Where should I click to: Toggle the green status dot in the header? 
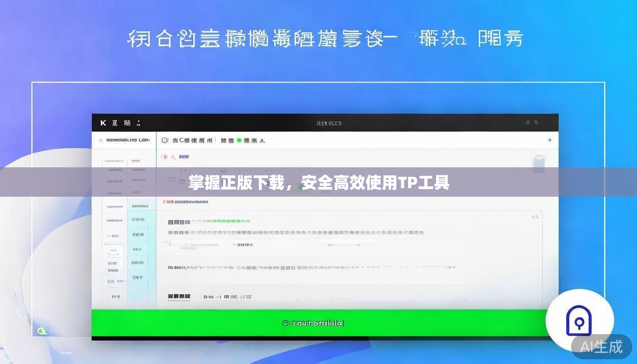coord(239,140)
